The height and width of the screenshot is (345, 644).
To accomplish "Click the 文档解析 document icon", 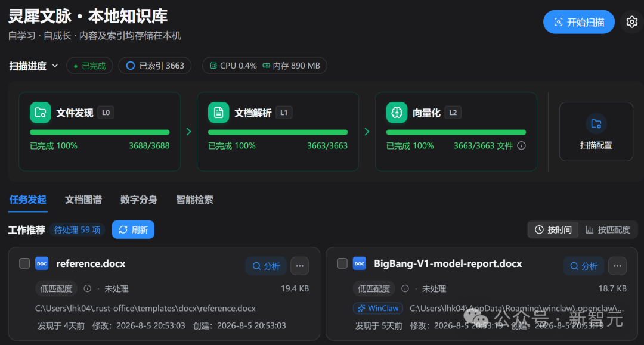I will 218,113.
